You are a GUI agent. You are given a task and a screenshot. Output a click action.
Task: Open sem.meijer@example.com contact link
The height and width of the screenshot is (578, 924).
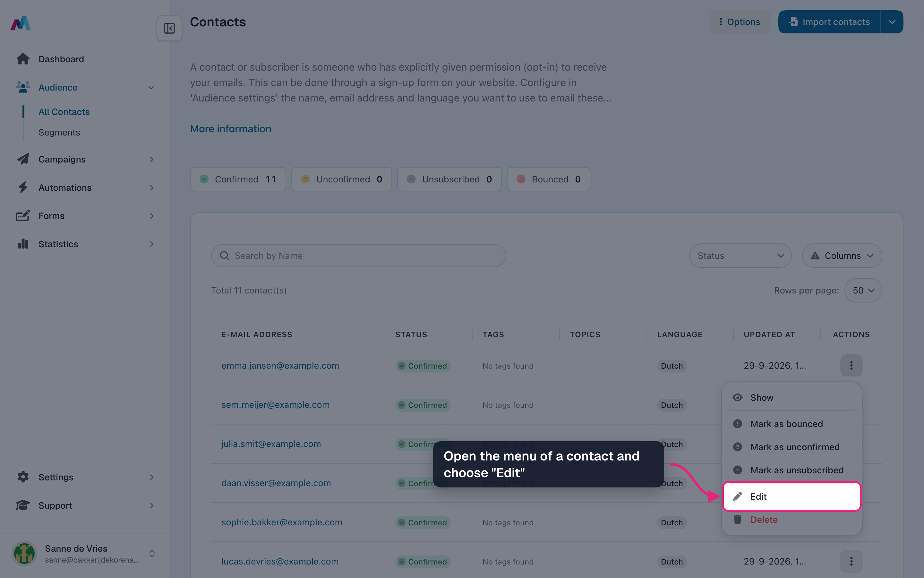[x=275, y=405]
